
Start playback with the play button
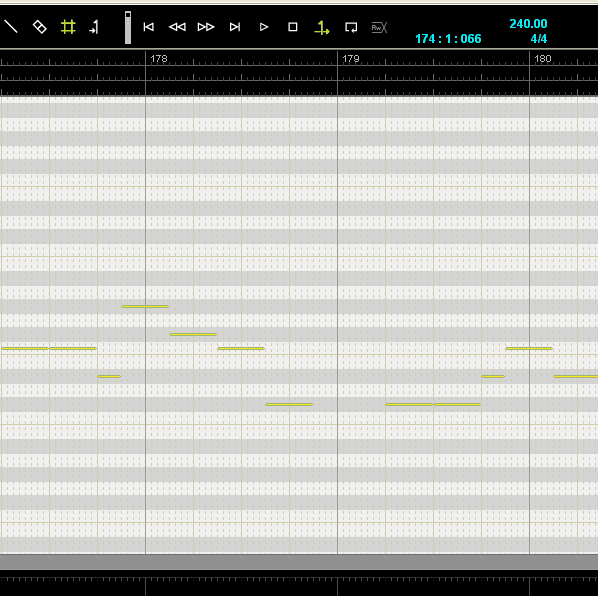click(264, 27)
